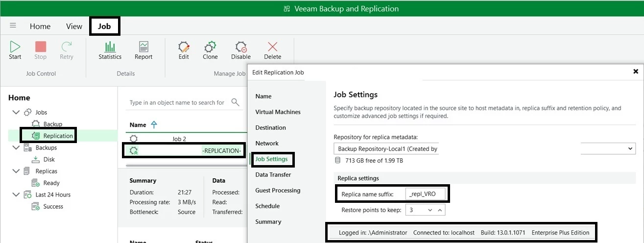Screen dimensions: 644x243
Task: Disable the selected job
Action: point(240,47)
